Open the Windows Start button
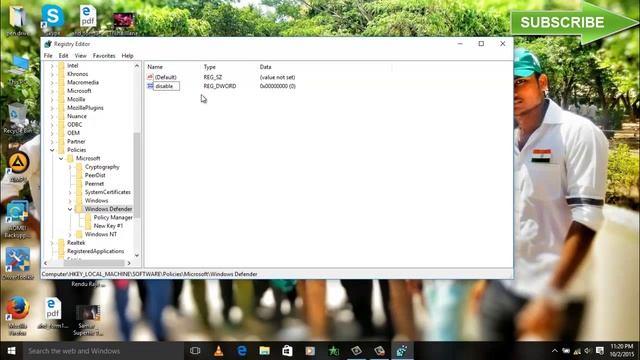Viewport: 640px width, 360px height. (x=11, y=351)
